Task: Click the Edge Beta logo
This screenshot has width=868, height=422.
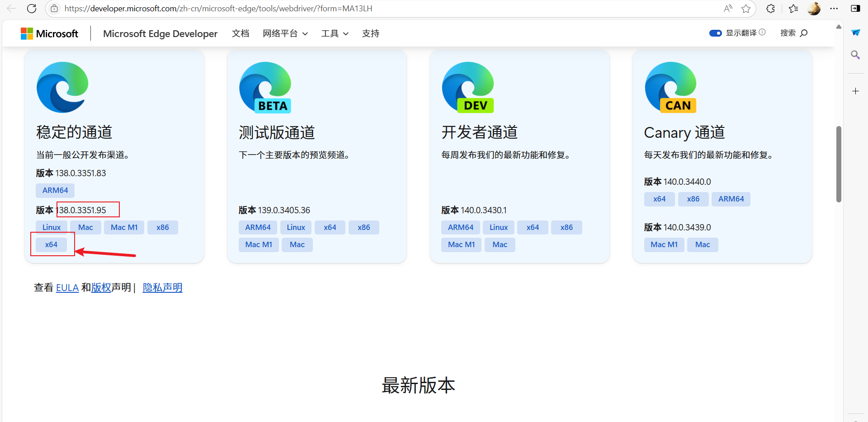Action: [x=265, y=87]
